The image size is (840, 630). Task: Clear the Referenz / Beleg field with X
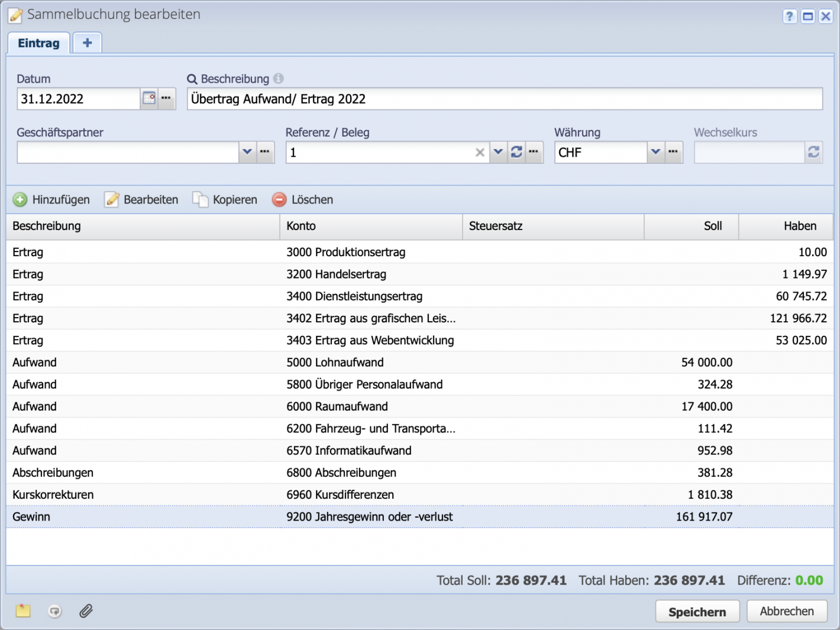click(480, 153)
